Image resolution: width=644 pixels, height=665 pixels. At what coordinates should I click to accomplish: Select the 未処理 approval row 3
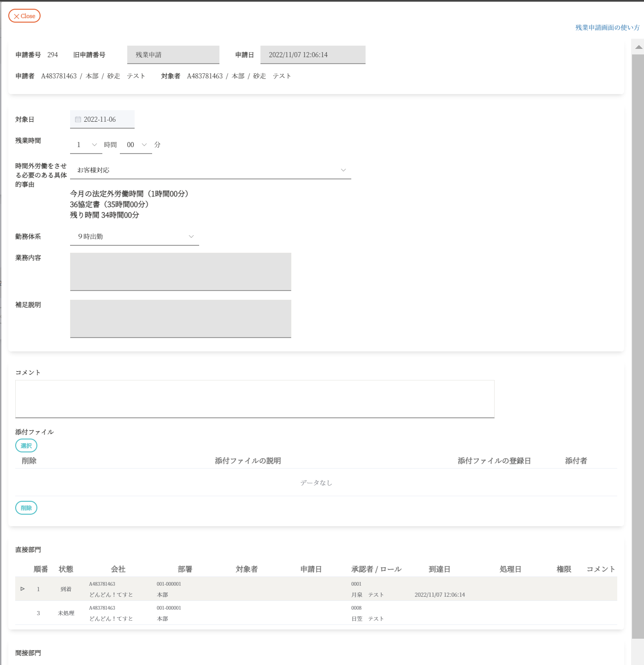tap(66, 613)
